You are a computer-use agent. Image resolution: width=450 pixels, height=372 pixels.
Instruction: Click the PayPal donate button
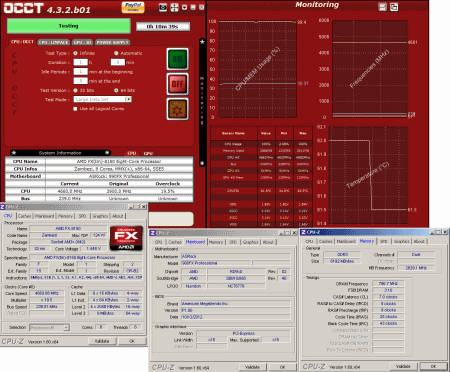[x=133, y=7]
